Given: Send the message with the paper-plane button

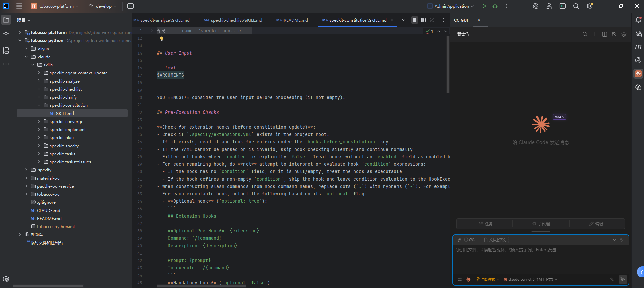Looking at the screenshot, I should (623, 279).
